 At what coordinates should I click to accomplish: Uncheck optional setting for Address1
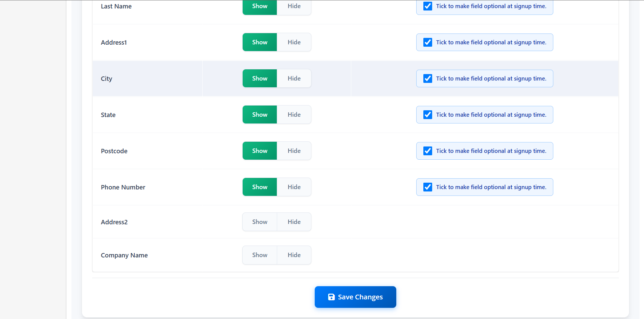pyautogui.click(x=427, y=42)
